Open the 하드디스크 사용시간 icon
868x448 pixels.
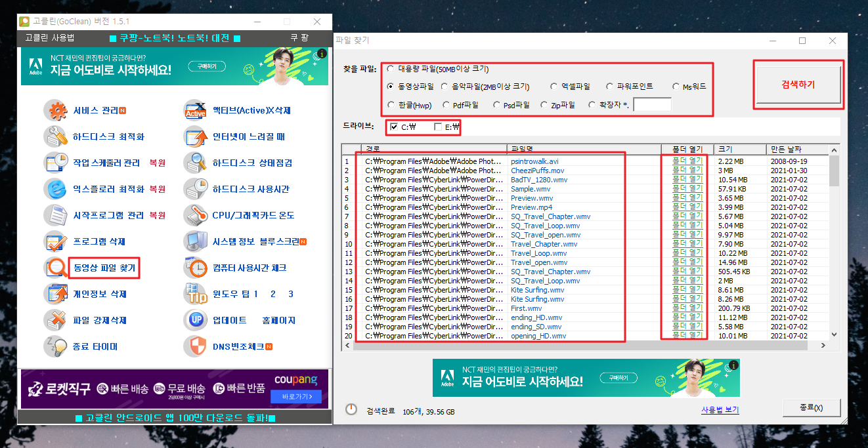(196, 189)
